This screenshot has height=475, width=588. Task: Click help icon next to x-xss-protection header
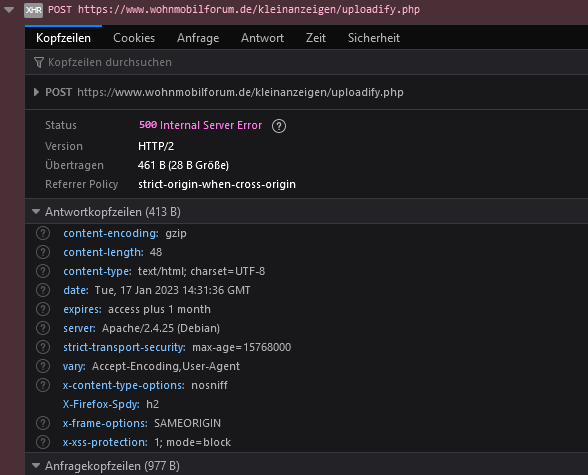click(43, 442)
